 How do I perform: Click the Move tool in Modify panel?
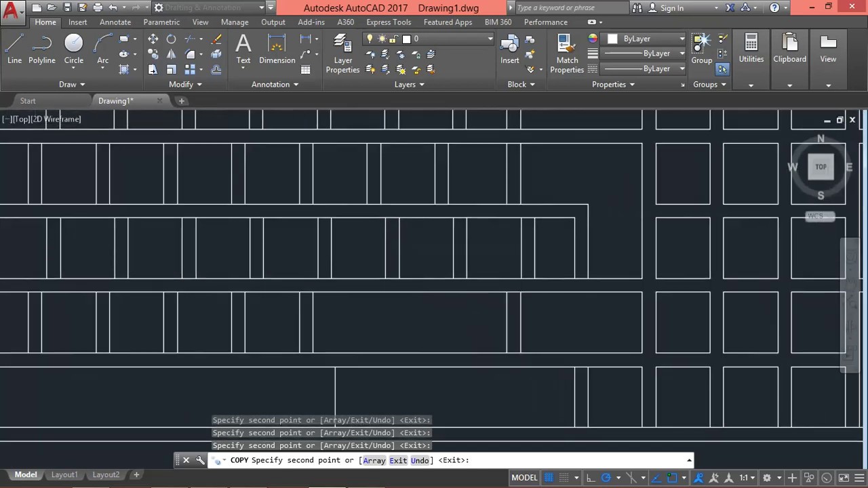153,39
